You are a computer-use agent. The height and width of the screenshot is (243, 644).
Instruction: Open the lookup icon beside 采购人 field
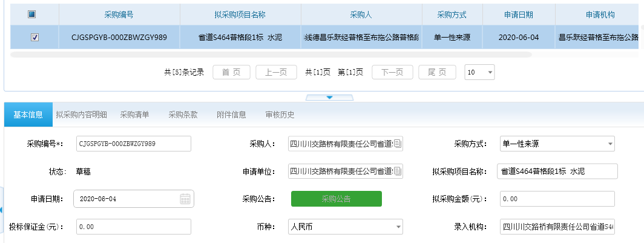398,144
